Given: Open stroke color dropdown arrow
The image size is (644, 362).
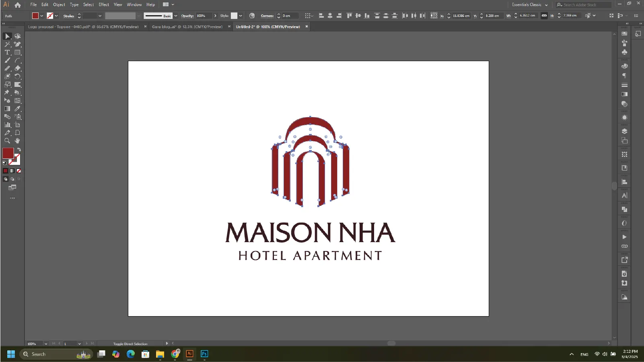Looking at the screenshot, I should coord(56,16).
